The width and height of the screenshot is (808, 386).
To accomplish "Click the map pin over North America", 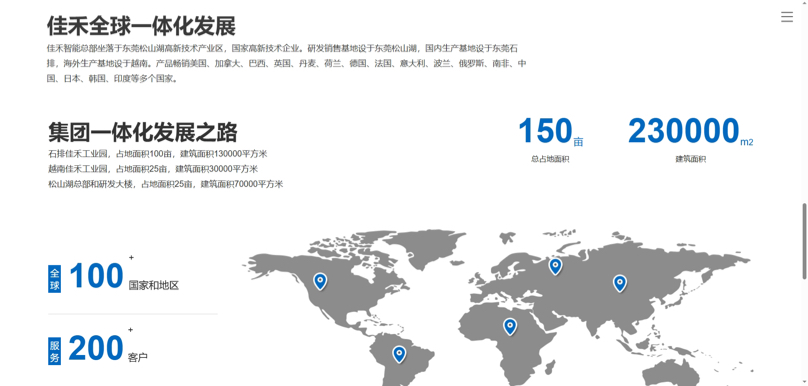I will [x=320, y=281].
